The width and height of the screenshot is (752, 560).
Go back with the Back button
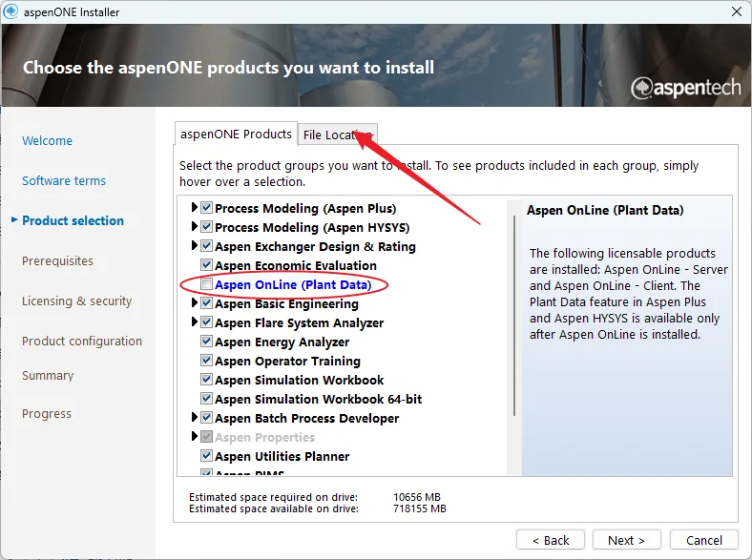tap(551, 540)
